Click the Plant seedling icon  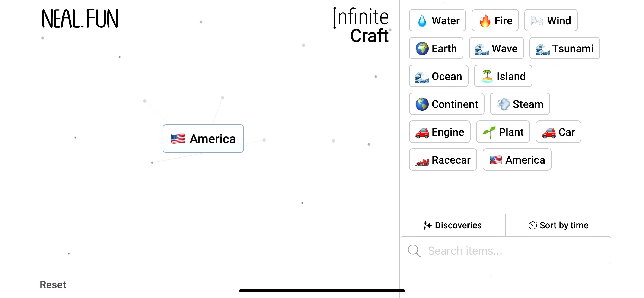(489, 132)
